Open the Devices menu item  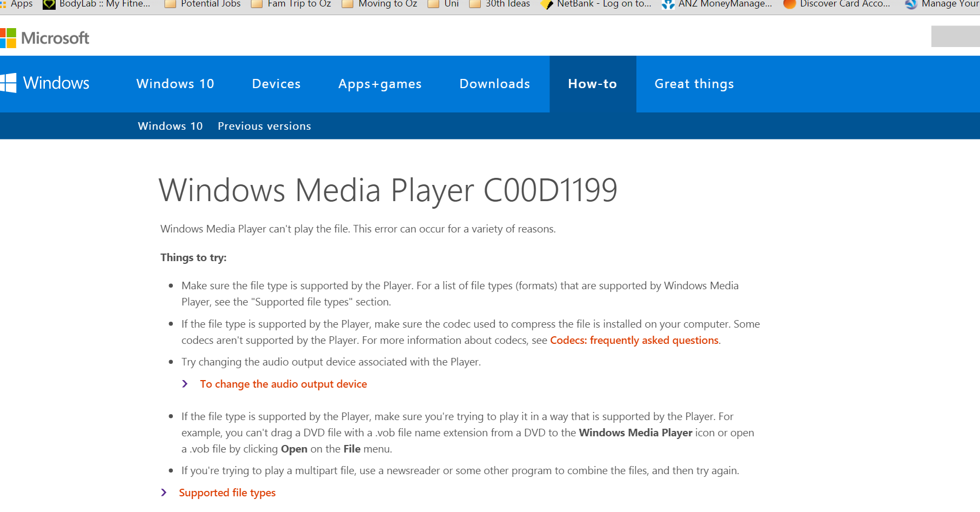pyautogui.click(x=276, y=84)
